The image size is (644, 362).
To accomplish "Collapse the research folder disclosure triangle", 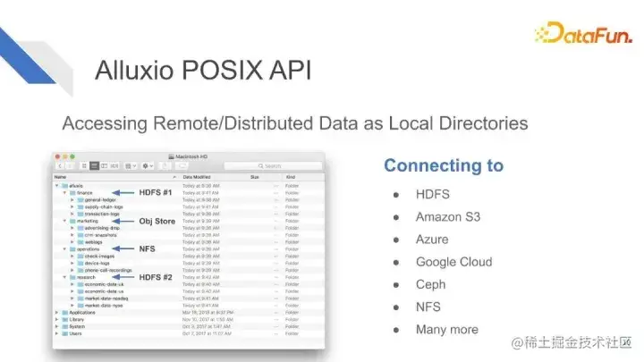I will 64,277.
